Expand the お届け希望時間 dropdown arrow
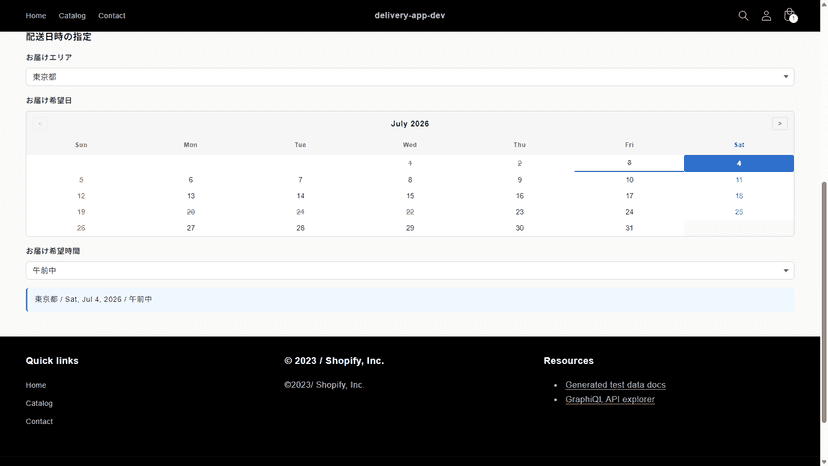 pyautogui.click(x=786, y=271)
